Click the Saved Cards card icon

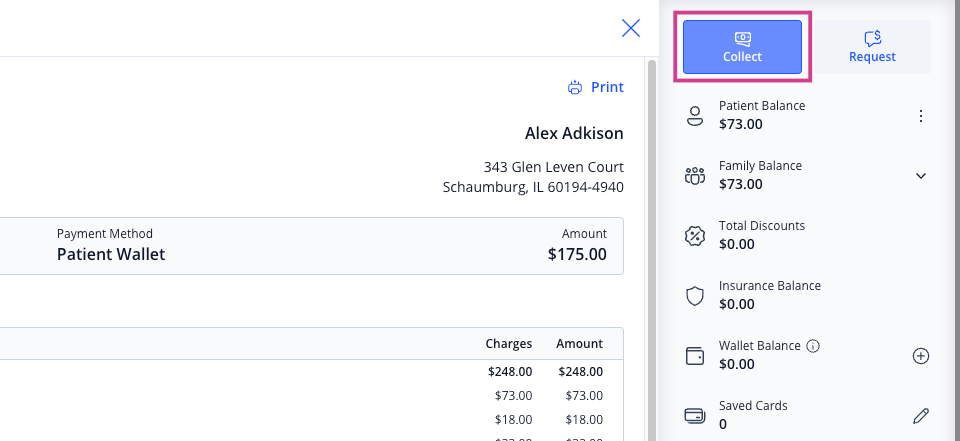coord(694,416)
